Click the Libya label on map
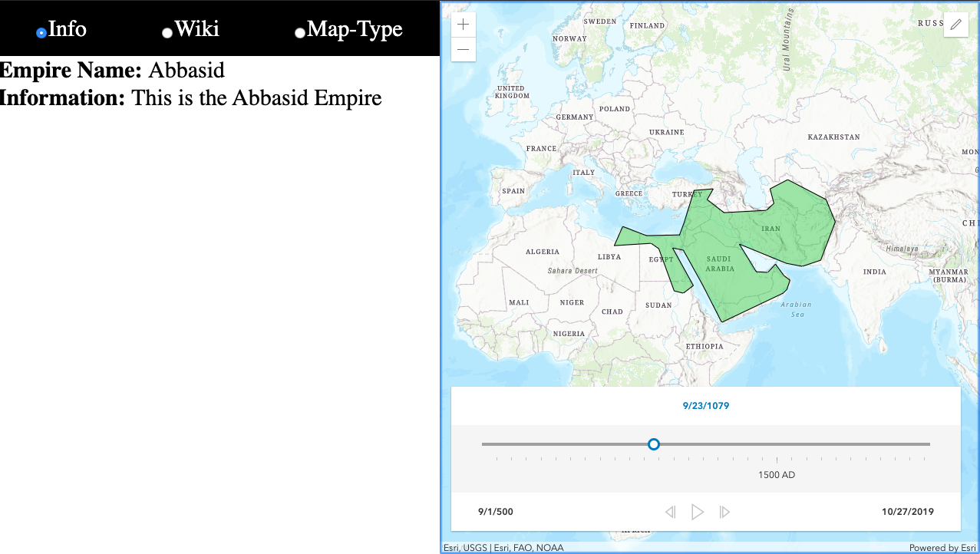The width and height of the screenshot is (980, 554). pos(609,257)
